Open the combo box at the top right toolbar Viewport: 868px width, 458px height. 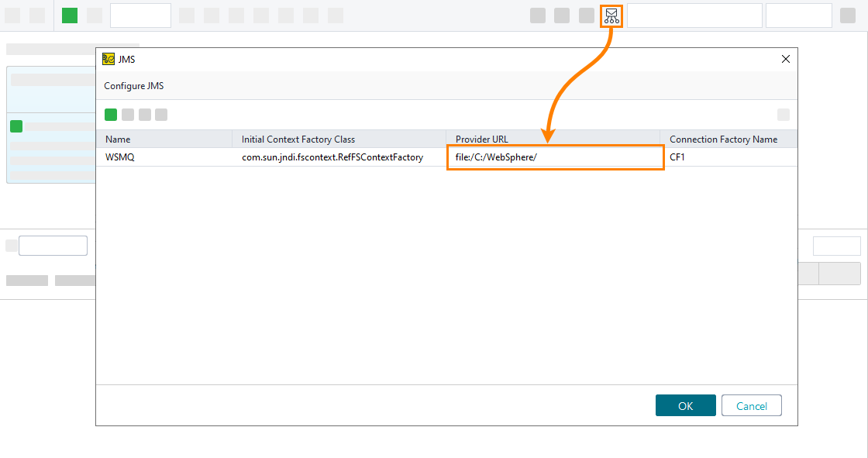(x=798, y=15)
